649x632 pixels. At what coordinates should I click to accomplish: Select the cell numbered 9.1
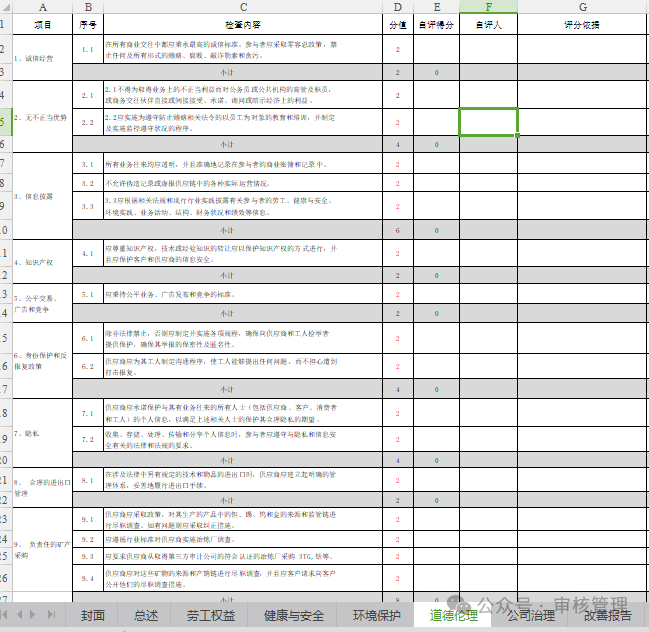point(88,519)
